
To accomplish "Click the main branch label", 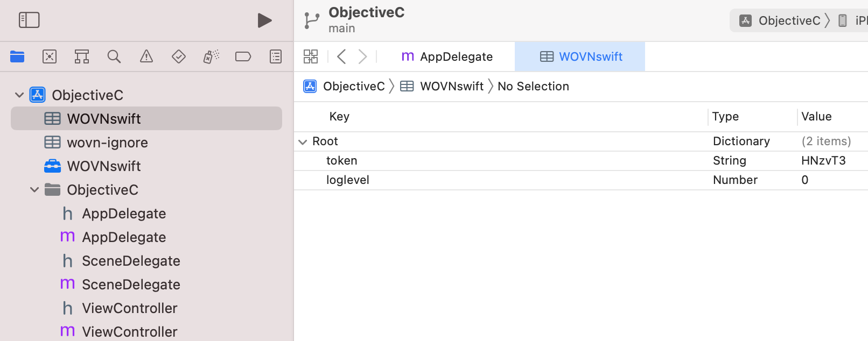I will tap(342, 29).
